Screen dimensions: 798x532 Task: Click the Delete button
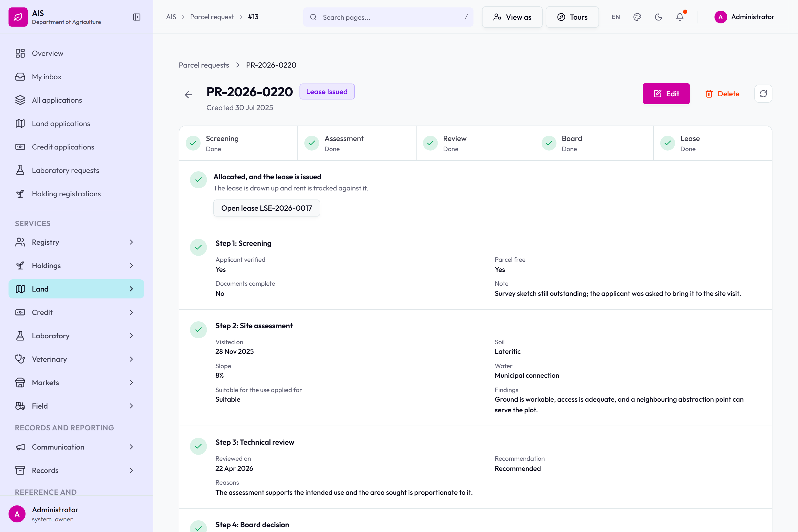722,94
